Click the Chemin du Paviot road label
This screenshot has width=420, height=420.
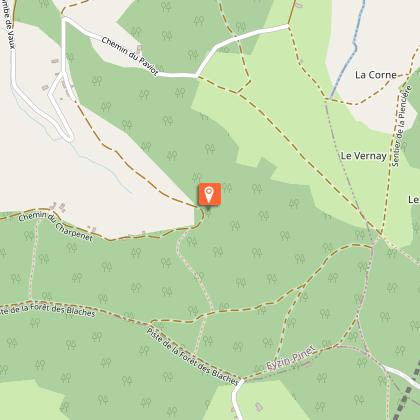coord(130,56)
